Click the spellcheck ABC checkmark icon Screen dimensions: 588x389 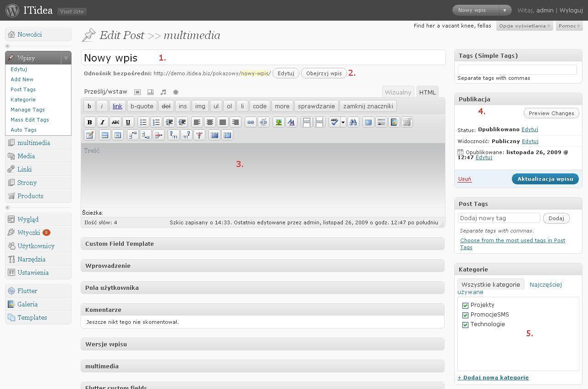coord(334,122)
